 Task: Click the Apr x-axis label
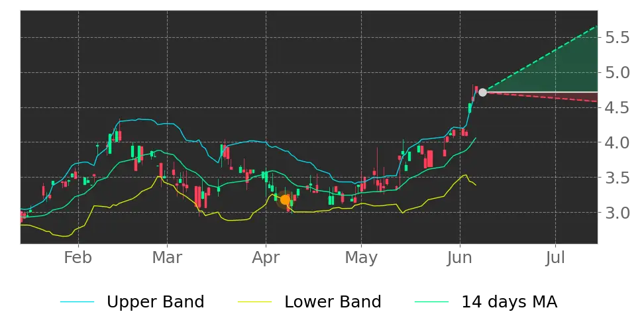click(266, 259)
